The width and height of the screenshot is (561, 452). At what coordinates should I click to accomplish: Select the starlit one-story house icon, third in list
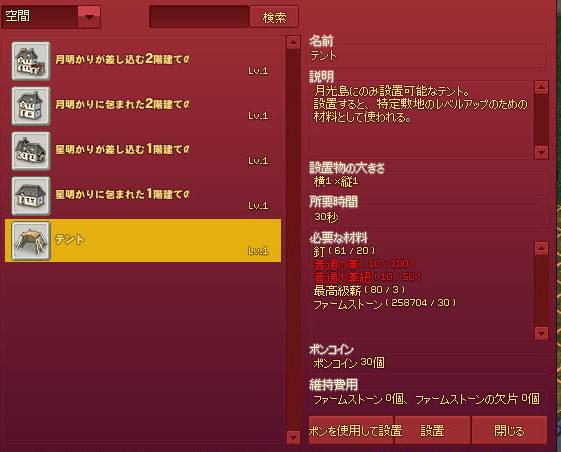[x=31, y=151]
